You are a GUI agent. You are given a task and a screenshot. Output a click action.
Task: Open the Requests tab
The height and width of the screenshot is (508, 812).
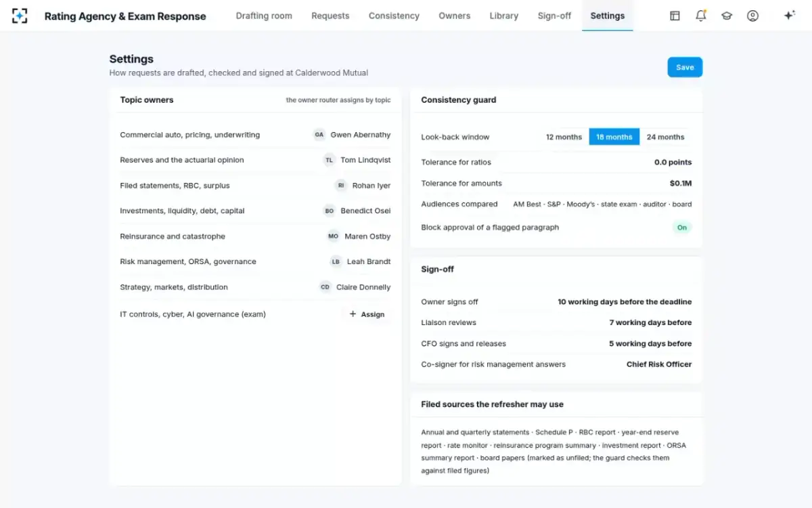[330, 16]
